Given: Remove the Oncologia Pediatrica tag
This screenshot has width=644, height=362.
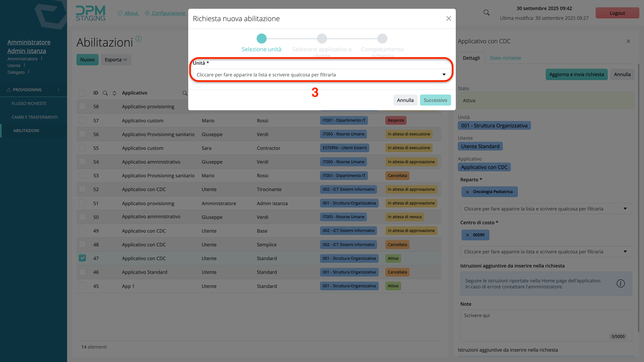Looking at the screenshot, I should click(x=467, y=192).
